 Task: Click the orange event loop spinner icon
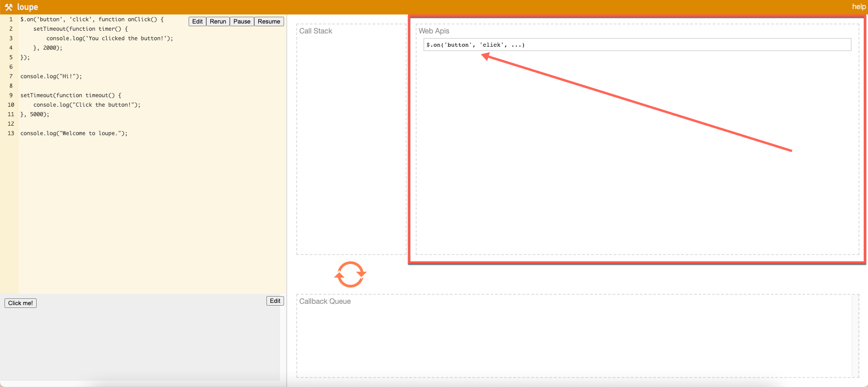[350, 274]
